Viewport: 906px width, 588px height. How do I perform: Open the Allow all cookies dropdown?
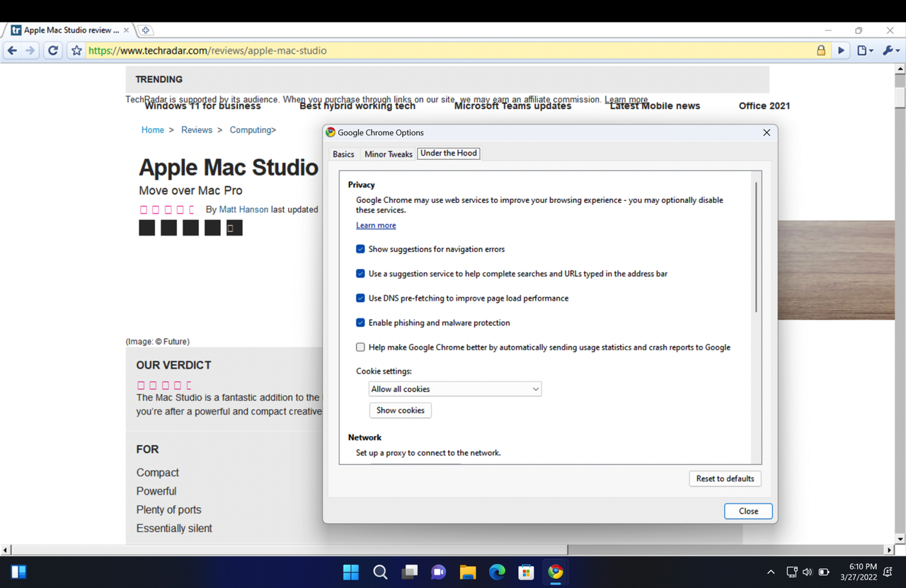pyautogui.click(x=455, y=389)
